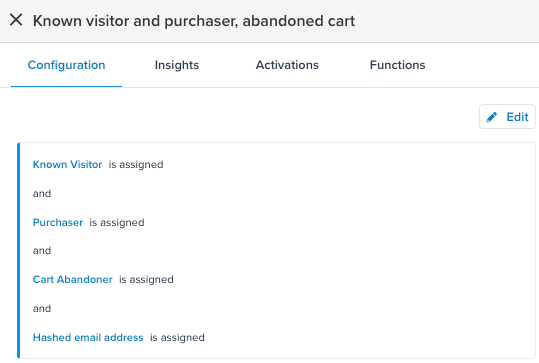Click the audience title text in the header
This screenshot has height=363, width=539.
(194, 21)
